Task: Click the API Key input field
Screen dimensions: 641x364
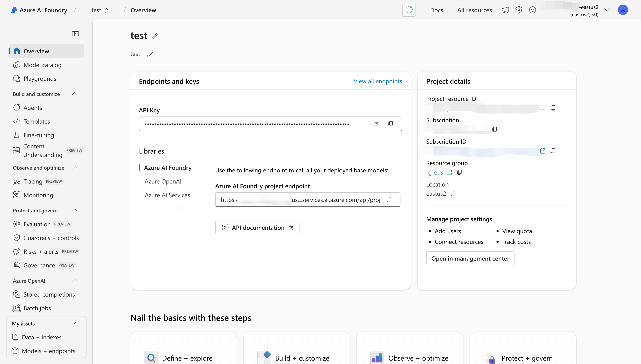Action: pos(255,124)
